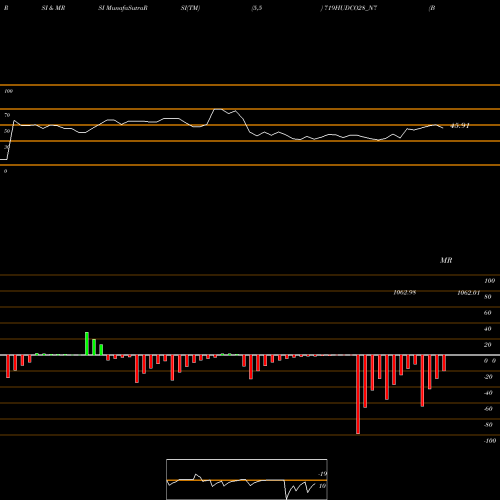Click the MR panel title label

click(x=446, y=260)
